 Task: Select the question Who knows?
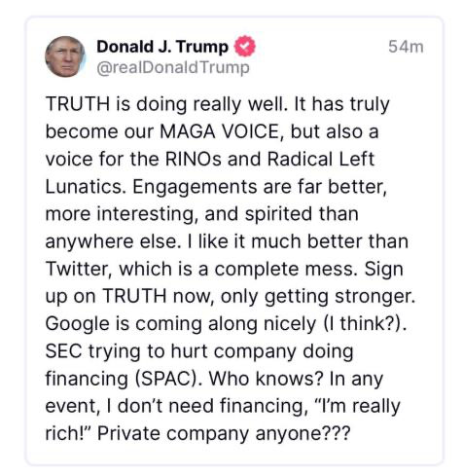pos(267,379)
